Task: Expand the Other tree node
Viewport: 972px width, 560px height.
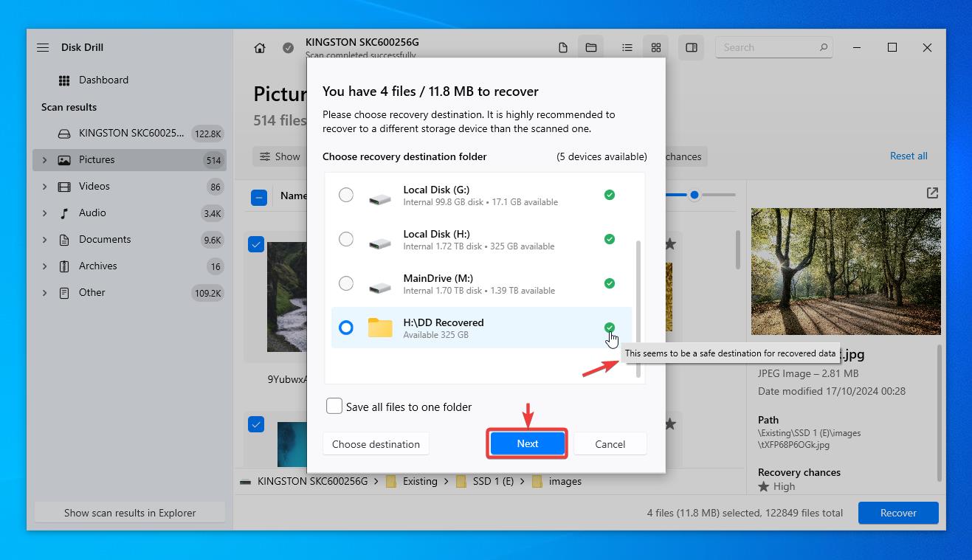Action: point(44,293)
